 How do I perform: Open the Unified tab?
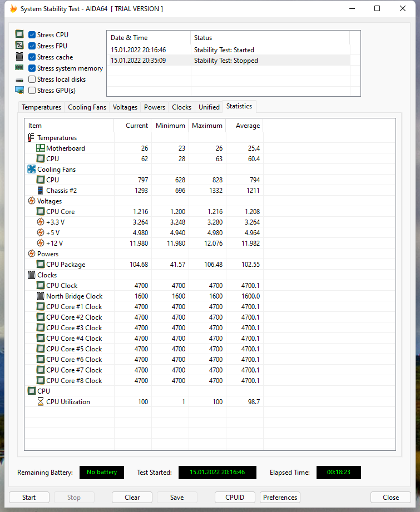pos(209,107)
